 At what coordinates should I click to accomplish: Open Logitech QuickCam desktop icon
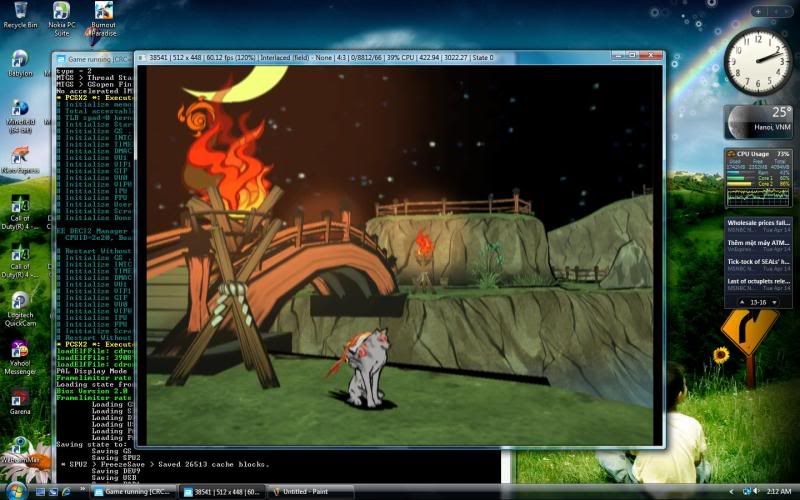[20, 309]
